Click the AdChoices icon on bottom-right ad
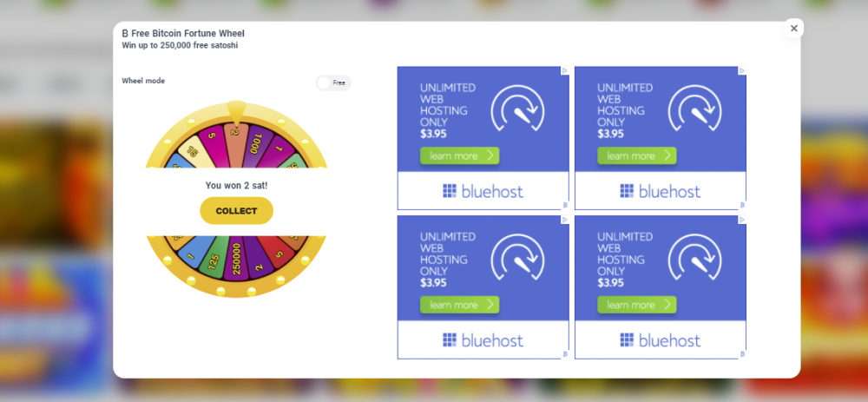The height and width of the screenshot is (402, 868). point(742,220)
